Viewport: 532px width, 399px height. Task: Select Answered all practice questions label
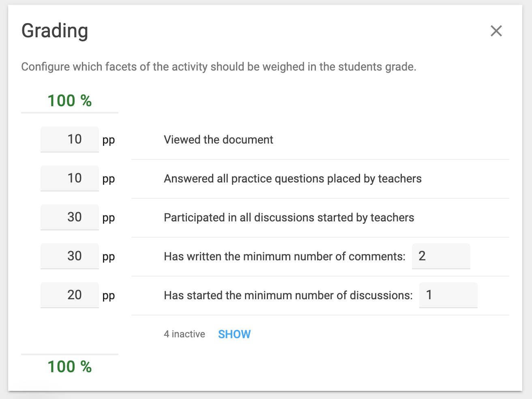[x=293, y=178]
